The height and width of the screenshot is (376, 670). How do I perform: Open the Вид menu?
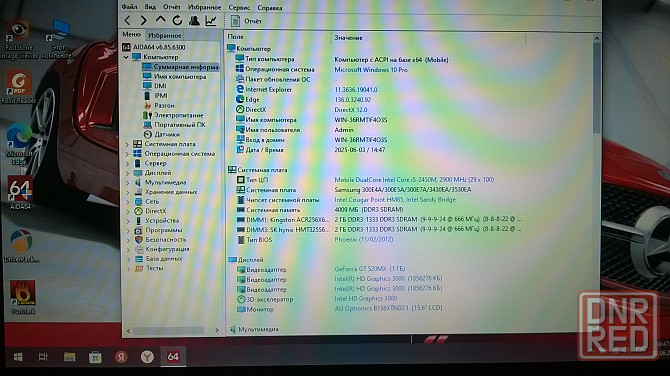(x=150, y=7)
